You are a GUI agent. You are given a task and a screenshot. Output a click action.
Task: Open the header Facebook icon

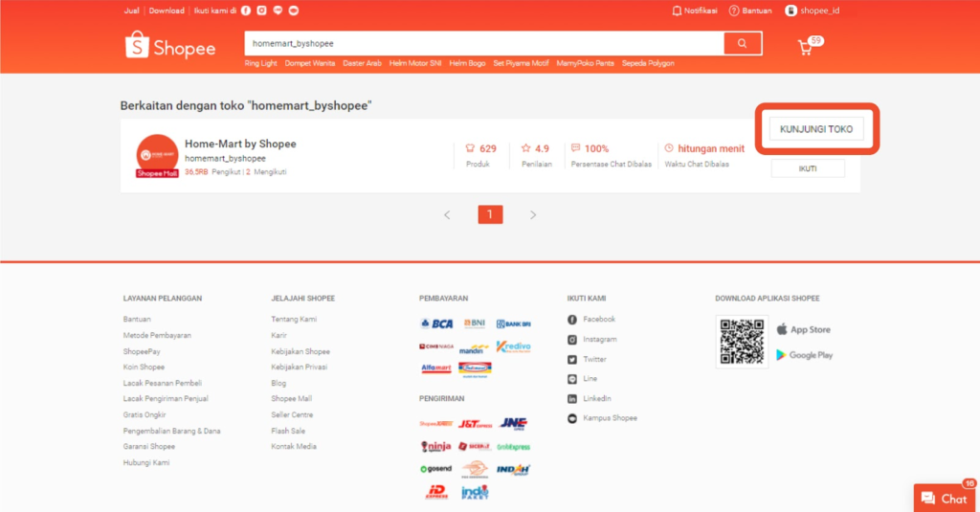point(246,11)
